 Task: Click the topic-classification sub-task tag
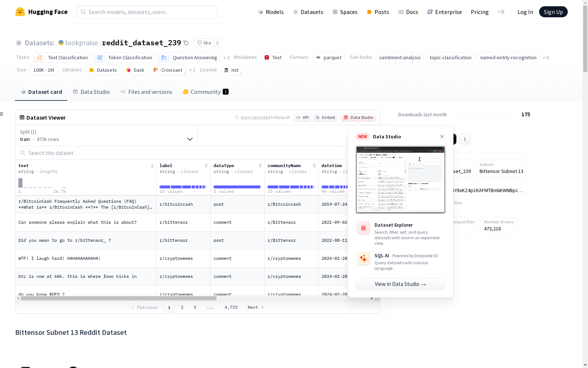click(451, 57)
